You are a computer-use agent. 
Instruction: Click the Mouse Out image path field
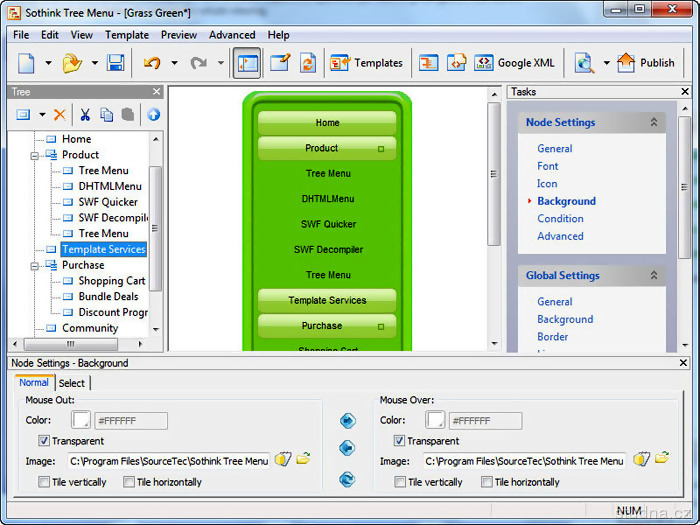point(168,461)
